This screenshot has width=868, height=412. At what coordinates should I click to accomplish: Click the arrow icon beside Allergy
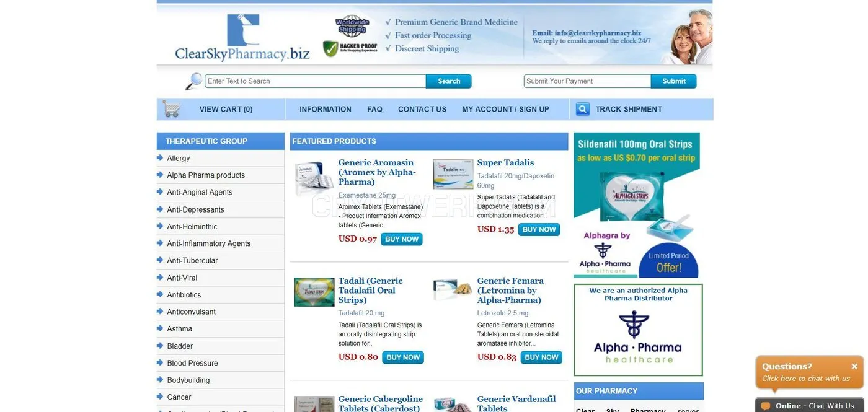[161, 158]
